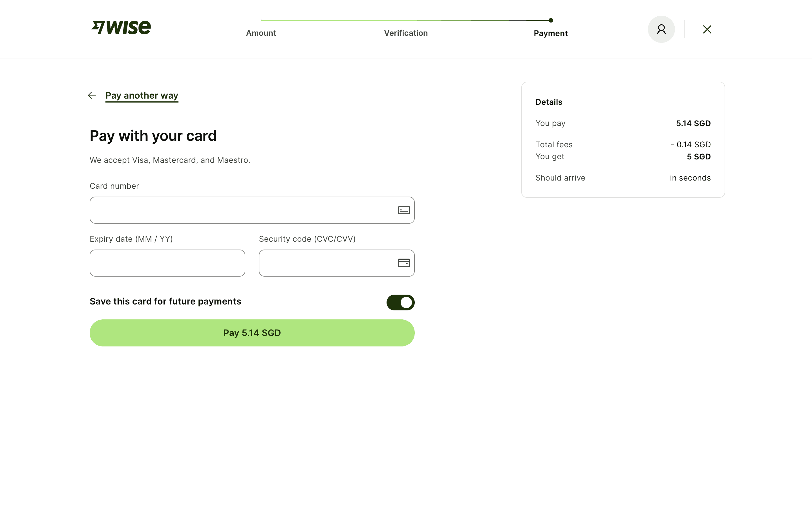
Task: Go to the Verification step
Action: [405, 33]
